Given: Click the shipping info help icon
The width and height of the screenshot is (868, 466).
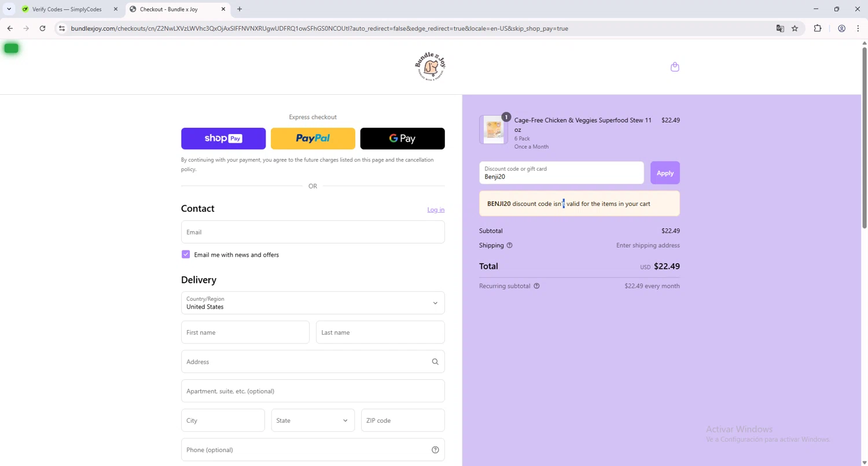Looking at the screenshot, I should 509,245.
